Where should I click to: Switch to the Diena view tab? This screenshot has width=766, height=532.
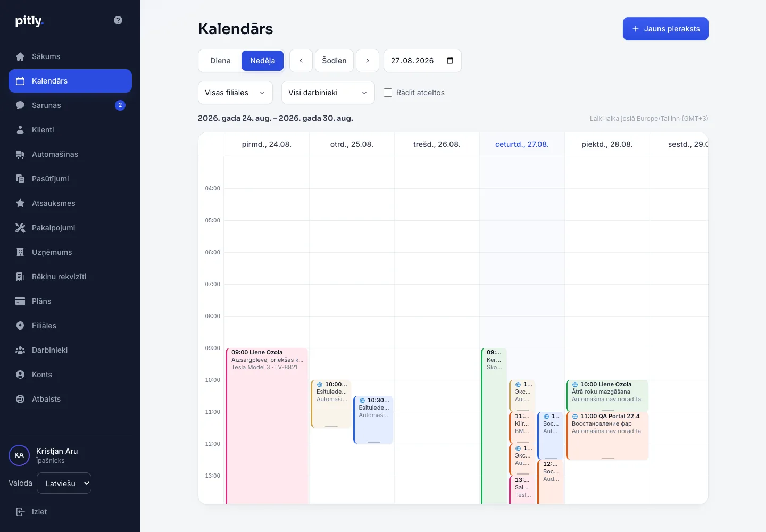(220, 61)
